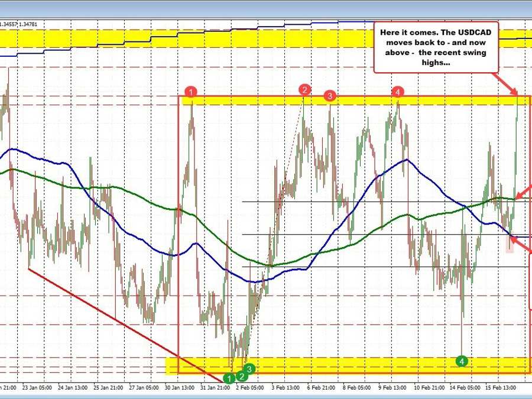Viewport: 532px width, 399px height.
Task: Select red circle marker 3 on chart
Action: (x=330, y=95)
